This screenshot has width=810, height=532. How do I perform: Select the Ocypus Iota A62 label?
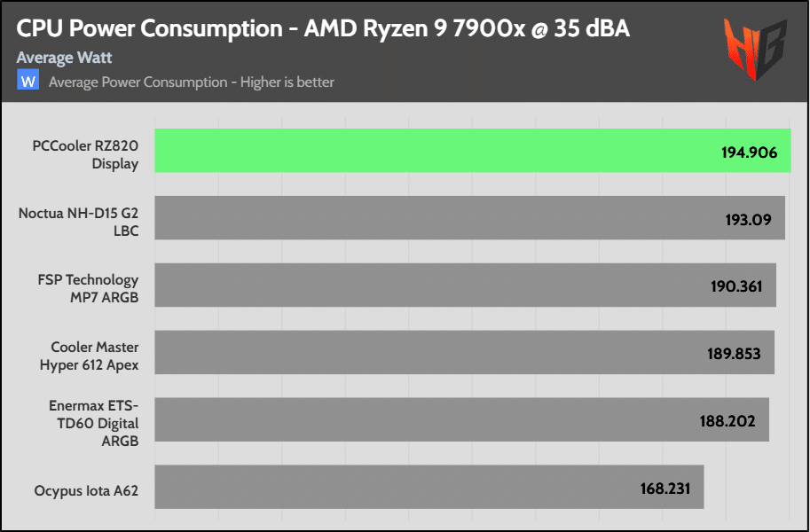pyautogui.click(x=86, y=489)
